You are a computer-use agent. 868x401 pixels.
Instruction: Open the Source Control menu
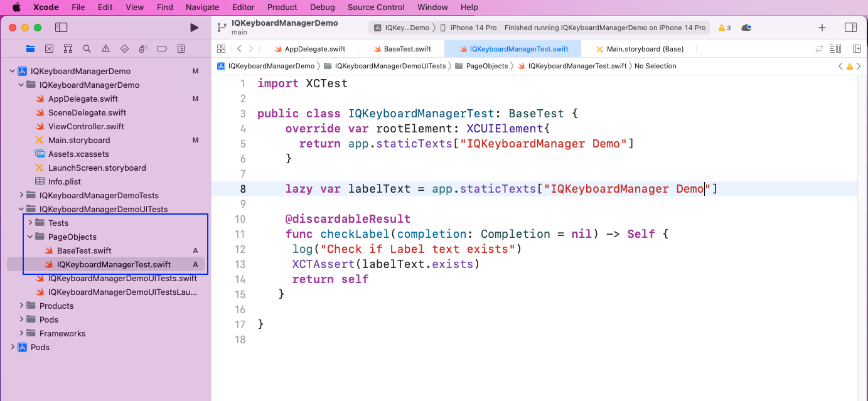(376, 7)
